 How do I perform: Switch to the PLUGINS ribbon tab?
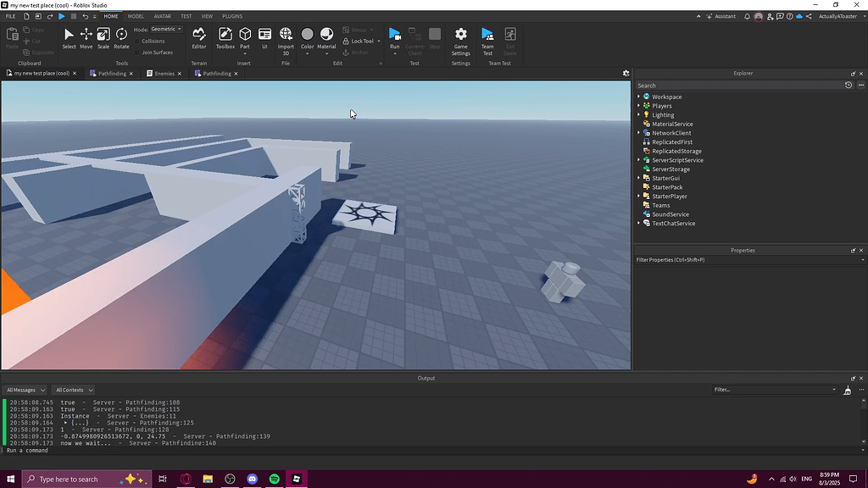click(232, 17)
